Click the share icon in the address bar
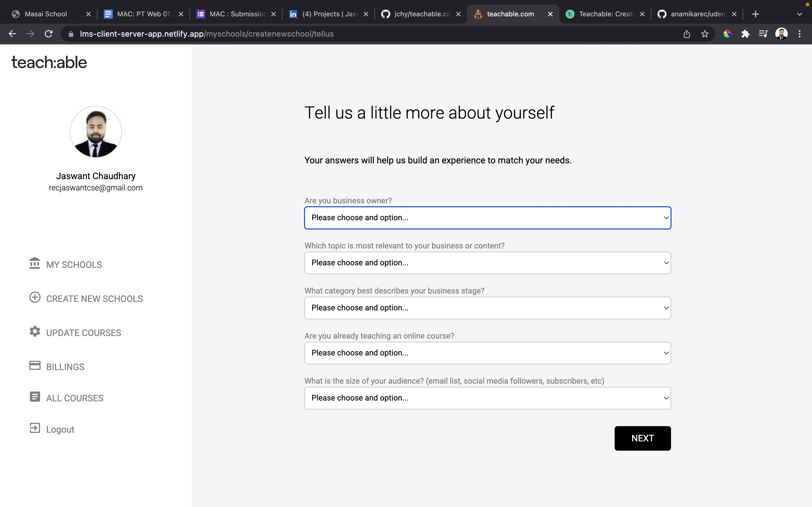The height and width of the screenshot is (507, 812). pyautogui.click(x=687, y=34)
